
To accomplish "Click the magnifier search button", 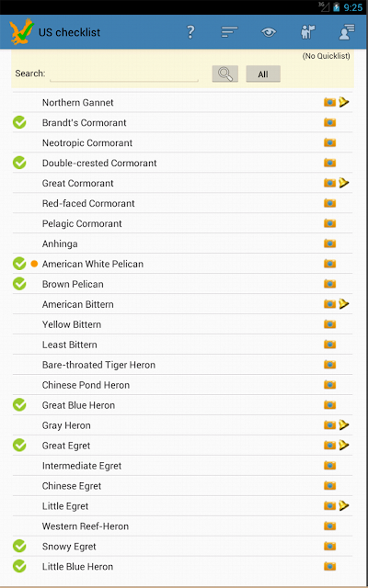I will pos(224,73).
